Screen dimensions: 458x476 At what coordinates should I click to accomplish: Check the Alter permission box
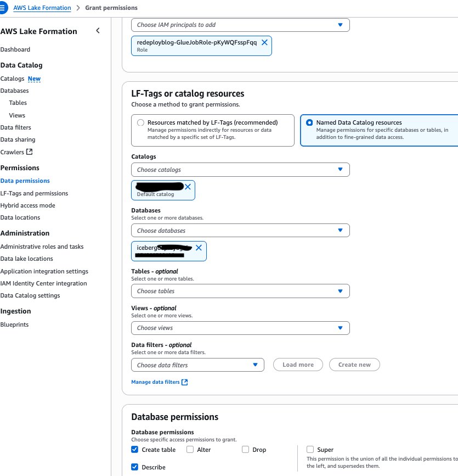pyautogui.click(x=190, y=450)
